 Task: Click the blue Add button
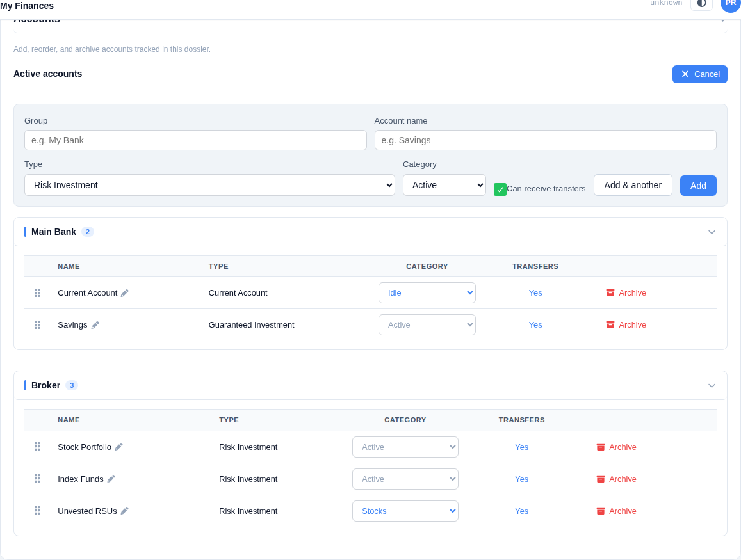pos(698,186)
